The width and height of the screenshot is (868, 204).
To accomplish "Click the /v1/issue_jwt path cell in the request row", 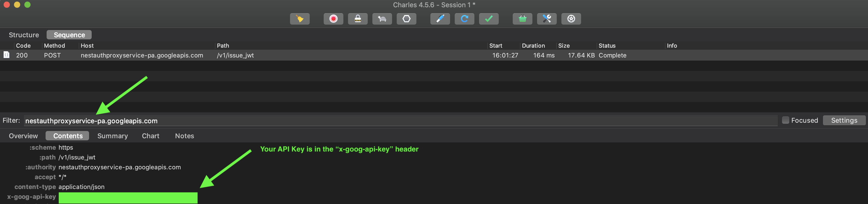I will pyautogui.click(x=235, y=56).
